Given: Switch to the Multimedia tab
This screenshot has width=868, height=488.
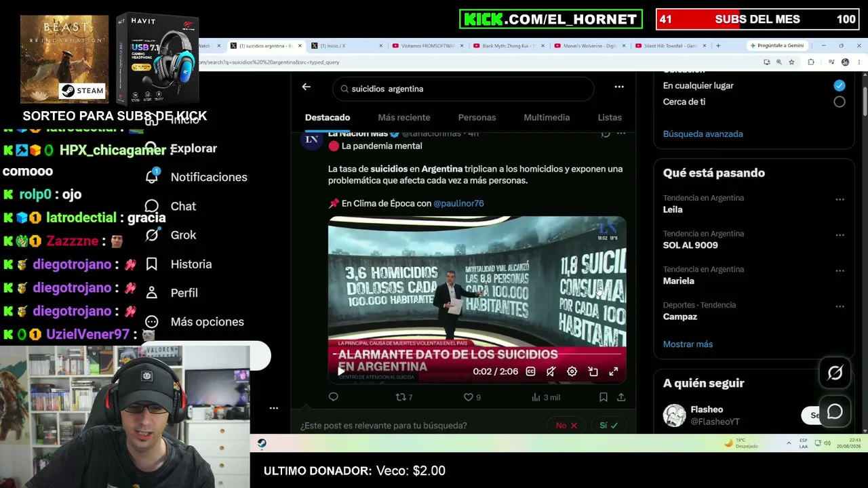Looking at the screenshot, I should tap(547, 117).
